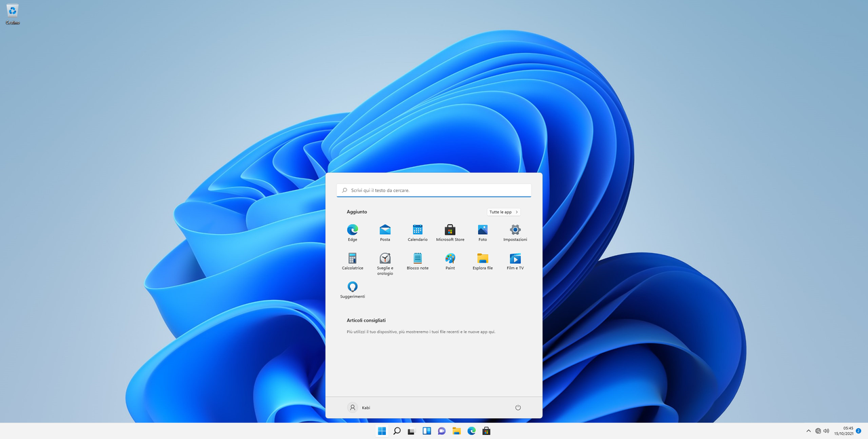Launch the Paint app
Image resolution: width=868 pixels, height=439 pixels.
click(450, 261)
